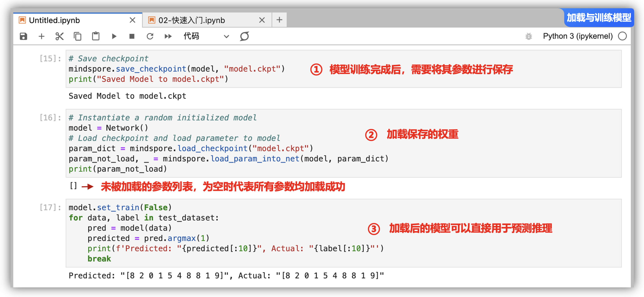This screenshot has height=297, width=644.
Task: Click the kernel status circle indicator
Action: point(622,36)
